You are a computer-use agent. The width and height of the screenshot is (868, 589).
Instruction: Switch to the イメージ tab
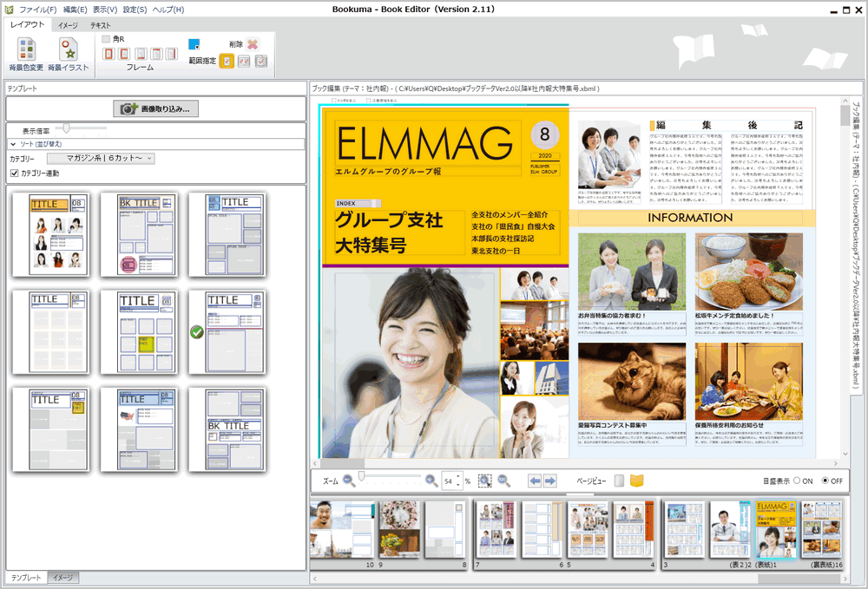(63, 577)
